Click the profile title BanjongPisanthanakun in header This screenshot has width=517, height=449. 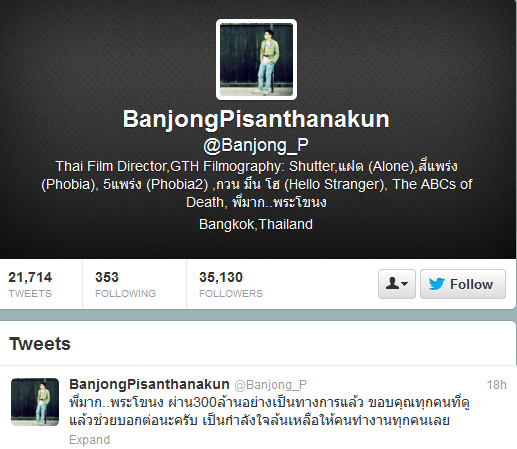[256, 119]
